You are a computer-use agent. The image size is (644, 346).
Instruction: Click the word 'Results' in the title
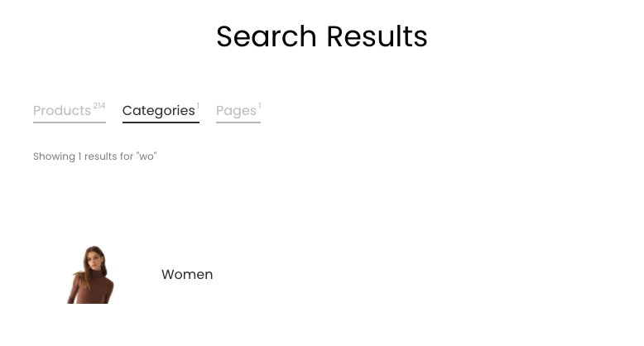377,36
